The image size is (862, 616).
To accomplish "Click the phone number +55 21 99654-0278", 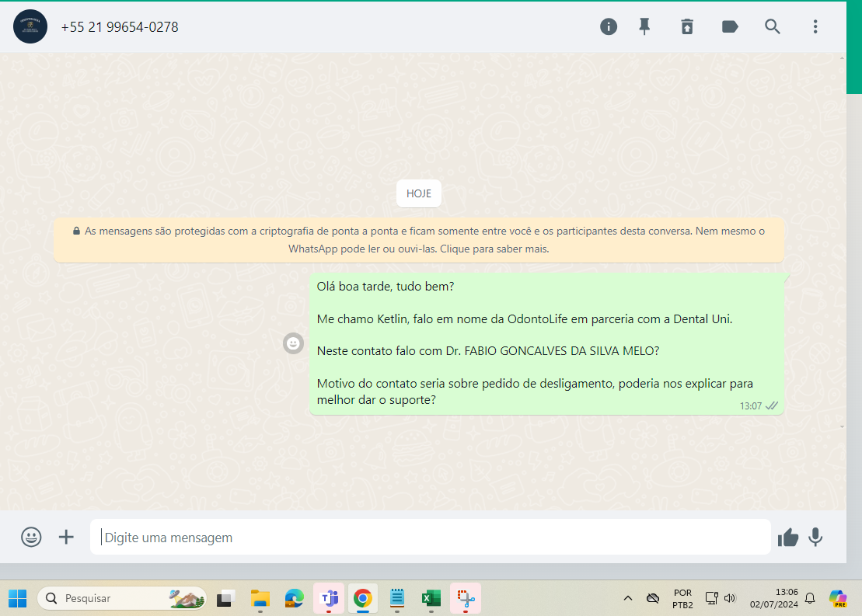I will pyautogui.click(x=120, y=27).
